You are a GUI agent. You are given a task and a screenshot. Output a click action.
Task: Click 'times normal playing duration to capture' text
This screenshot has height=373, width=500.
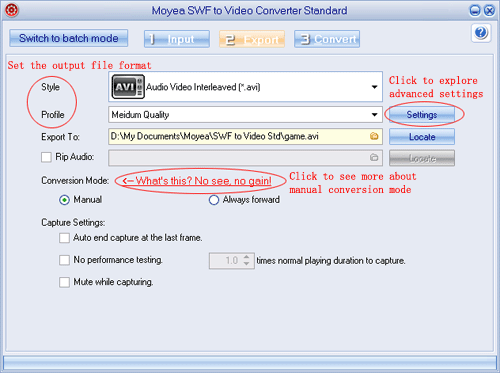coord(331,261)
